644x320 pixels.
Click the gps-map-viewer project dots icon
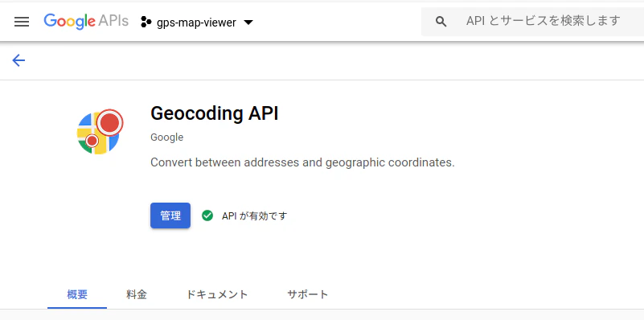coord(146,23)
